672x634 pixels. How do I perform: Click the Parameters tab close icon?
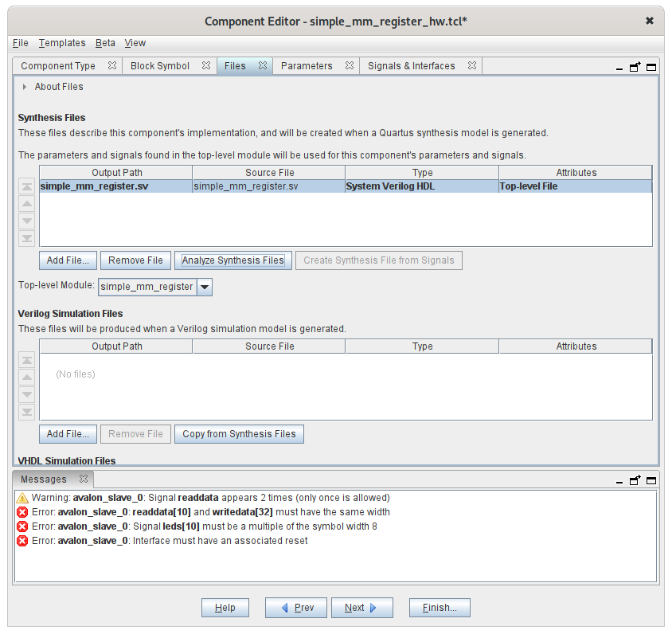click(349, 66)
